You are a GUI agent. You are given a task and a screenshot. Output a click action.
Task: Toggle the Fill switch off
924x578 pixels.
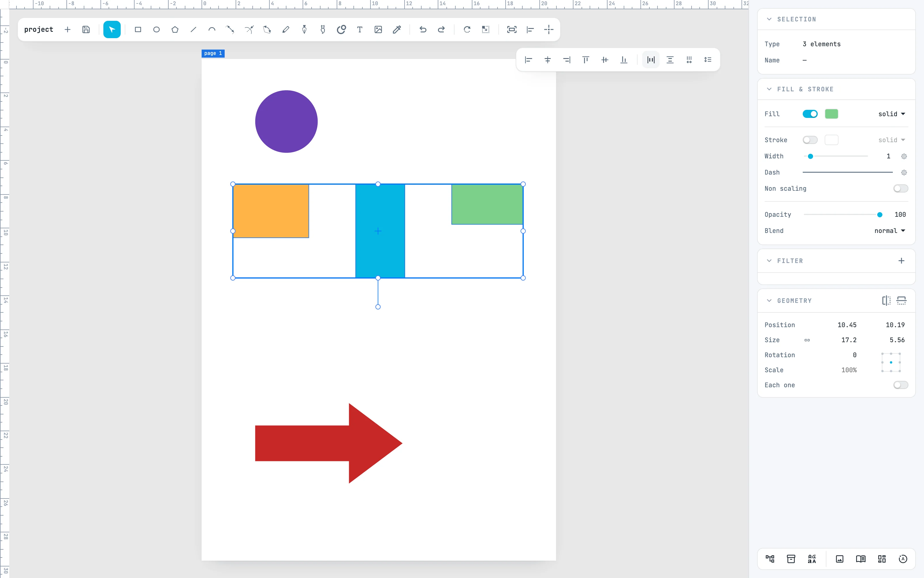(810, 114)
